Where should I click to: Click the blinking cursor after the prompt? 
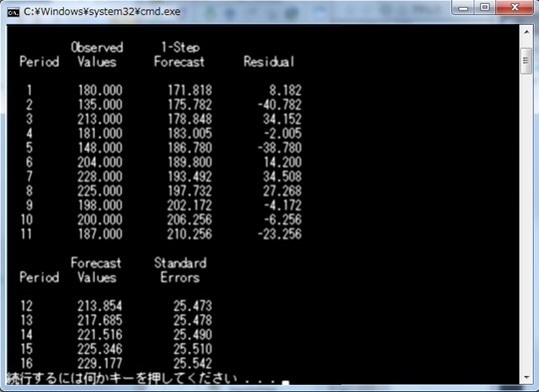point(285,382)
